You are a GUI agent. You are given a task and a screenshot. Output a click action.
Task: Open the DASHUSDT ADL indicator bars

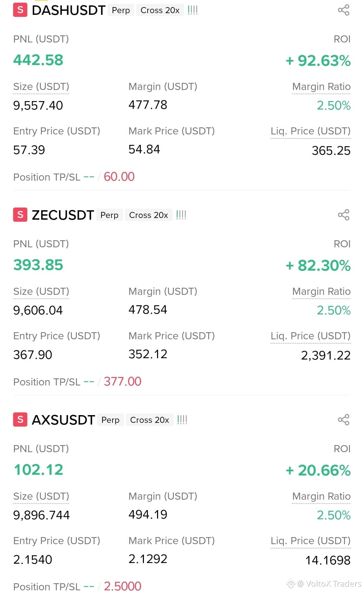point(192,10)
